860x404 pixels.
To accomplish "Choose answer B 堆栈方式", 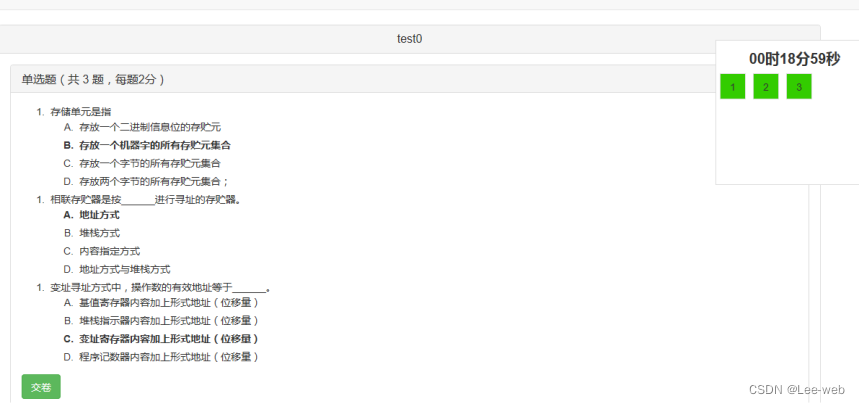I will 92,233.
